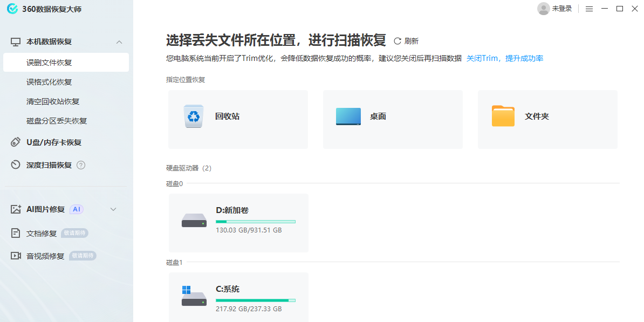
Task: Click the 文档修复 document icon
Action: [x=16, y=234]
